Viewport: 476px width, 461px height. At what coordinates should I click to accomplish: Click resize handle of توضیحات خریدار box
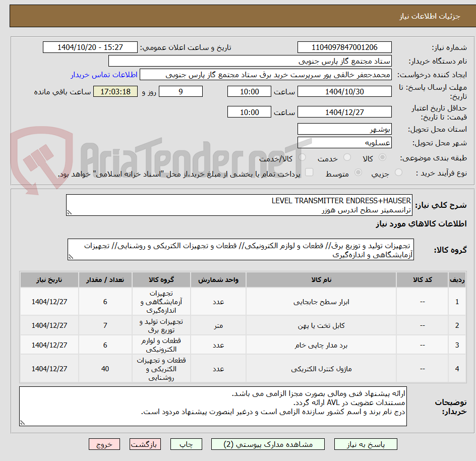coord(22,423)
